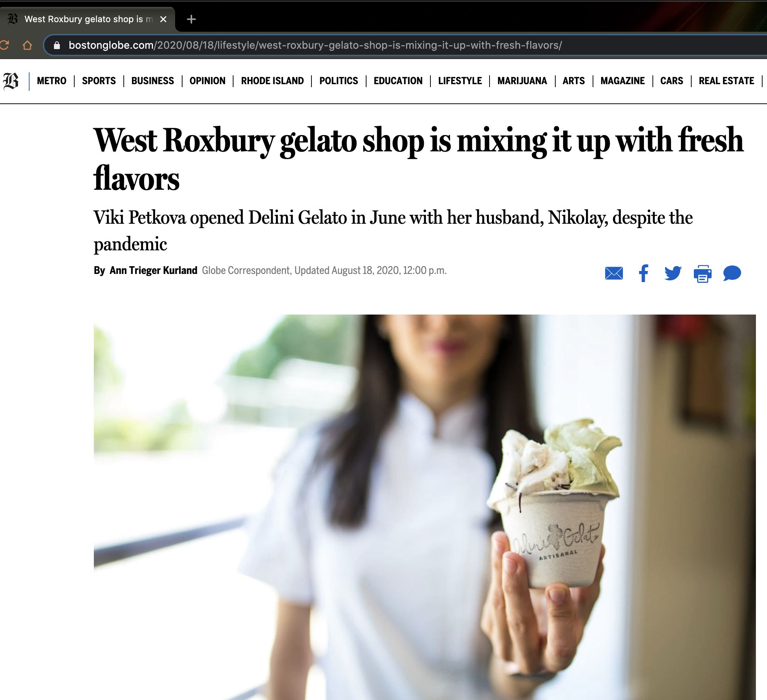
Task: Open the Magazine section
Action: (x=623, y=81)
